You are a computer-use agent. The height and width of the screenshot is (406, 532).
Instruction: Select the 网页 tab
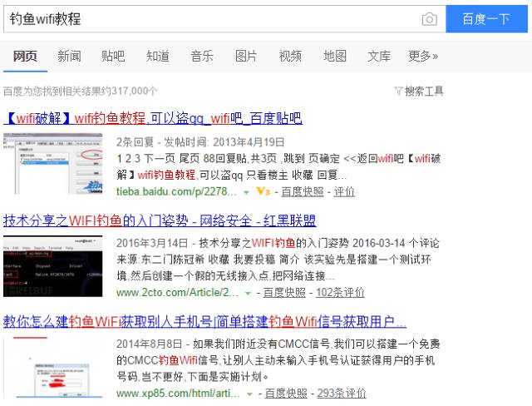coord(25,56)
